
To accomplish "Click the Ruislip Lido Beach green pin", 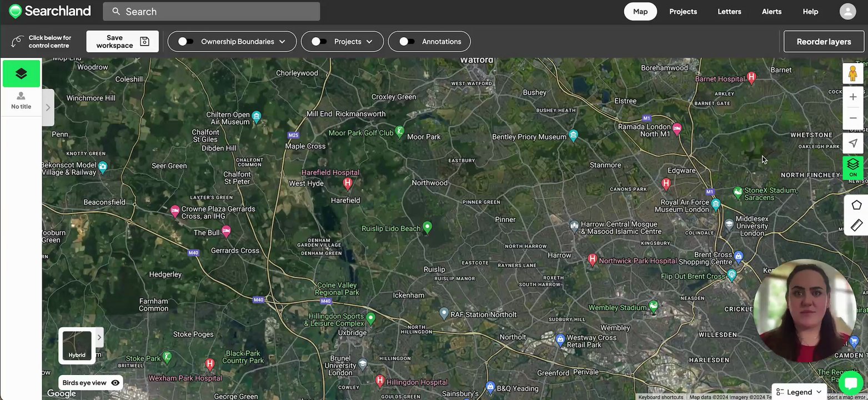I will [427, 227].
